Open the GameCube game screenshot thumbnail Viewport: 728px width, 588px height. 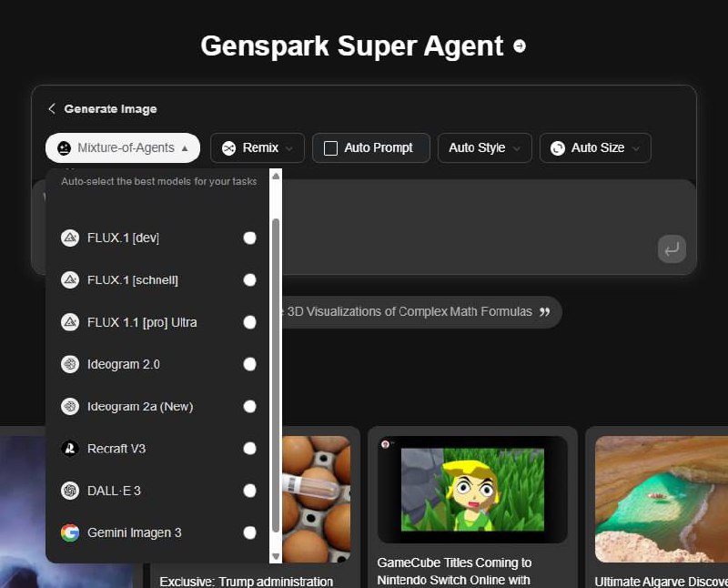472,490
